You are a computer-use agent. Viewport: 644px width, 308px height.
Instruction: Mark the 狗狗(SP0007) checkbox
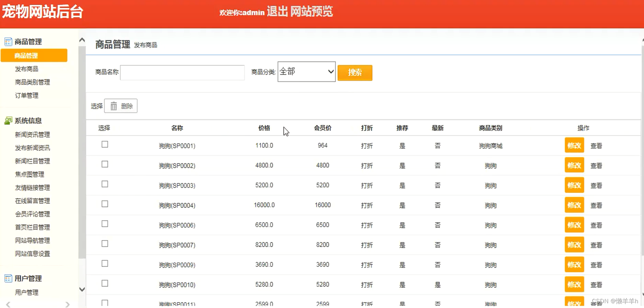[105, 244]
